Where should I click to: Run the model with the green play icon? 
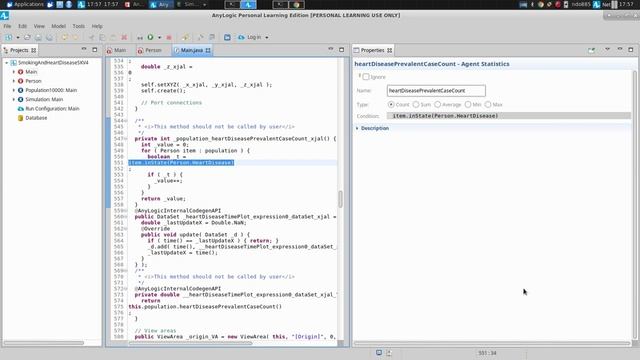(151, 37)
